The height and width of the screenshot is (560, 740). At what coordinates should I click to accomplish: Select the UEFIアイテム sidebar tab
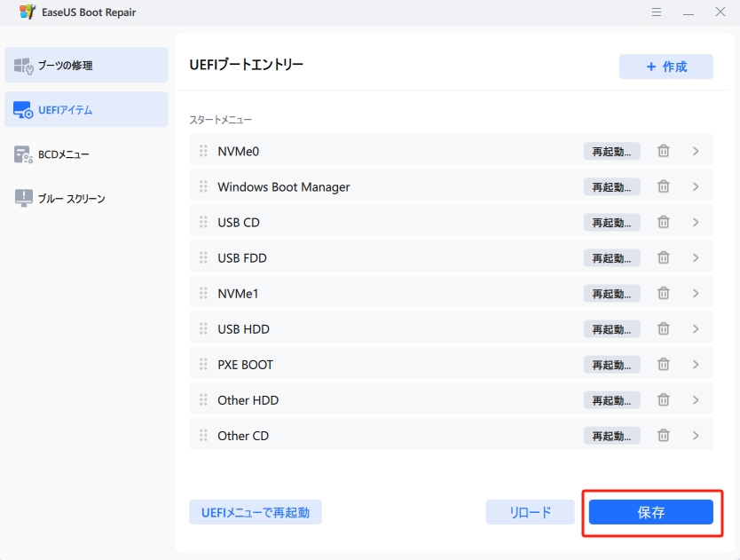click(86, 110)
